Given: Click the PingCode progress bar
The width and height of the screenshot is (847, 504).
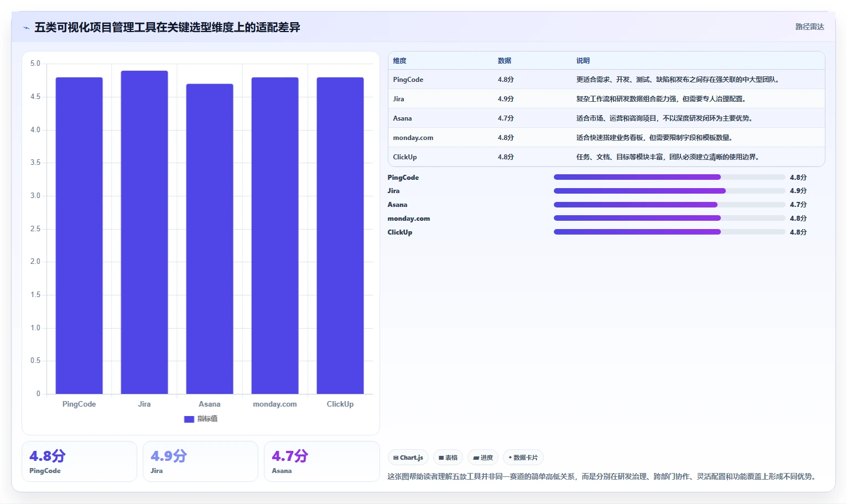Looking at the screenshot, I should pos(669,177).
